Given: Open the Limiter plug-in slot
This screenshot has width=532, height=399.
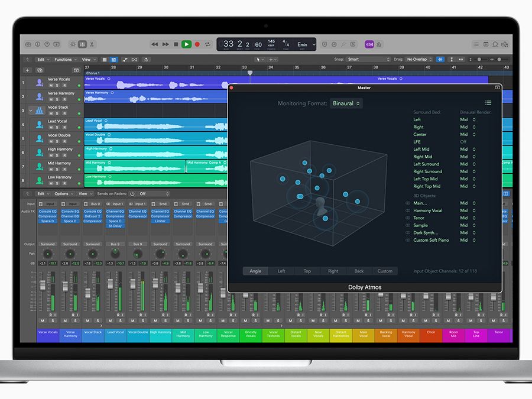Looking at the screenshot, I should [160, 221].
